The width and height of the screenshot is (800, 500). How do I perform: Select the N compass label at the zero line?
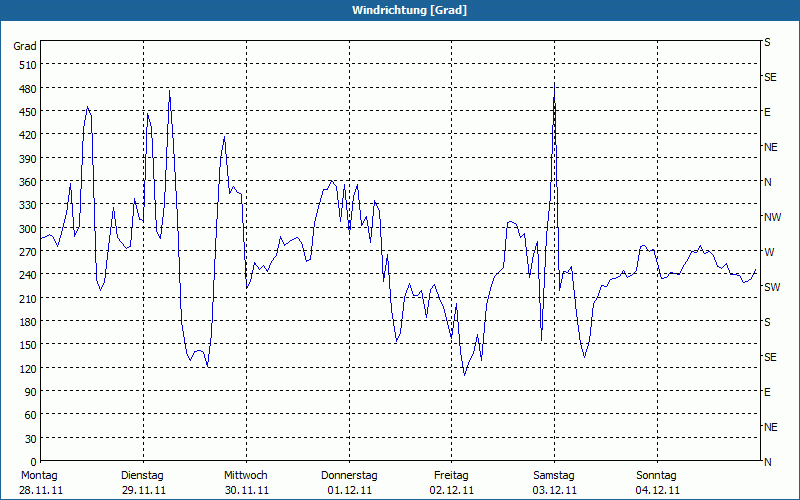coord(767,462)
